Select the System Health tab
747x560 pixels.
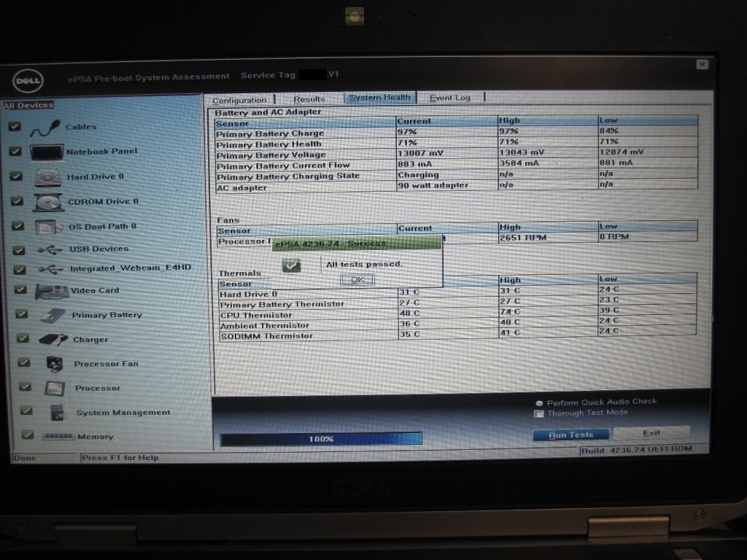[x=379, y=98]
